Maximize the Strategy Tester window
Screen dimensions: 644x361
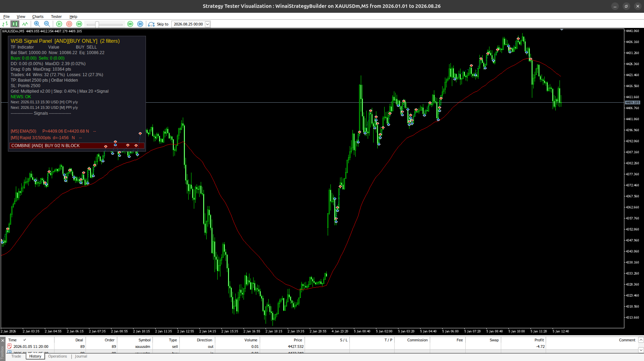[x=626, y=6]
